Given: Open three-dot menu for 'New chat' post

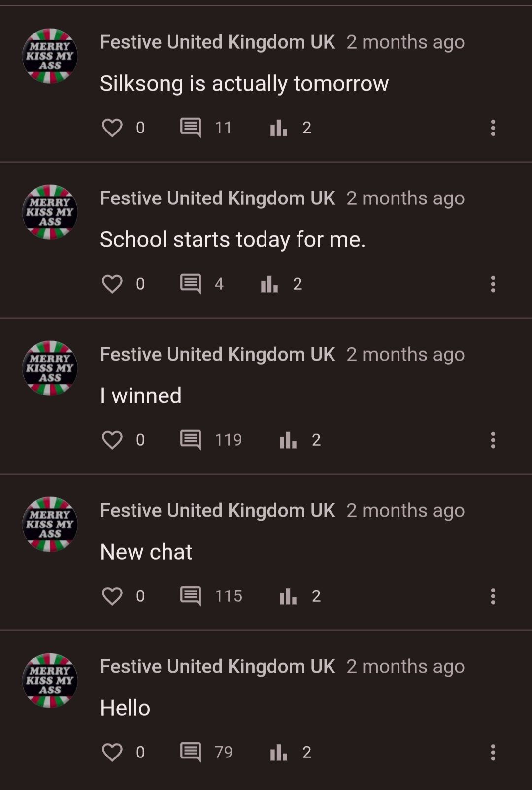Looking at the screenshot, I should tap(493, 596).
